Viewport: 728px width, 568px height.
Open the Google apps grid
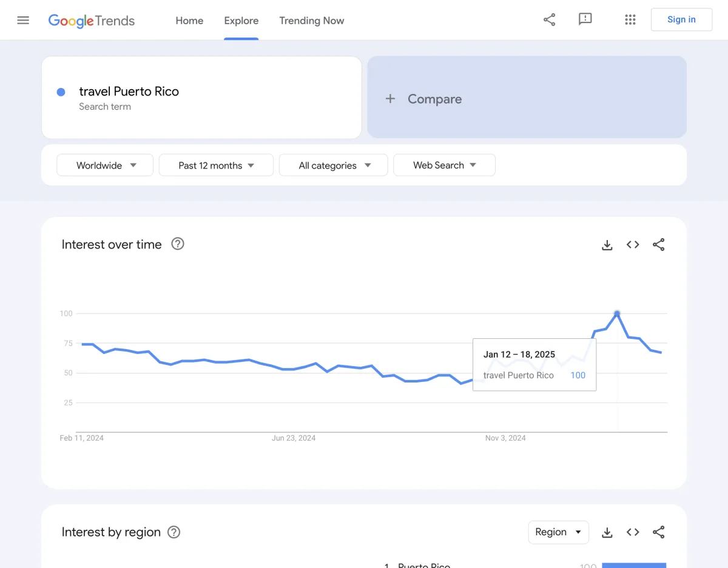pos(630,20)
